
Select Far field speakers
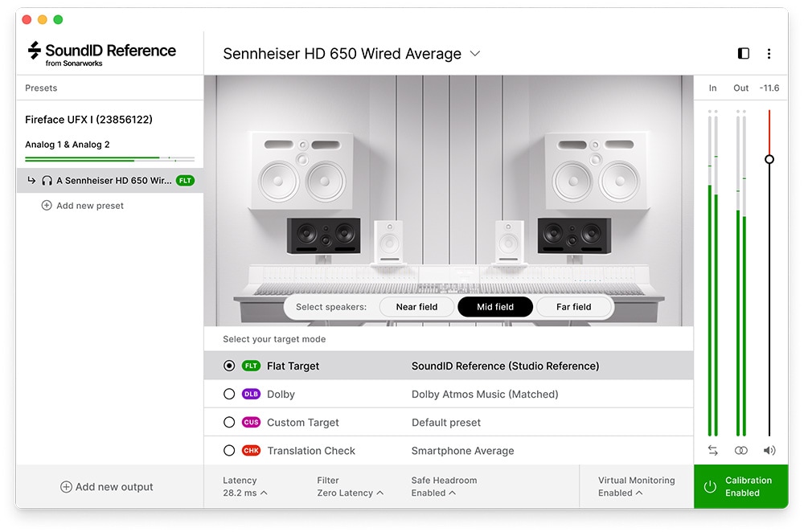[x=574, y=307]
